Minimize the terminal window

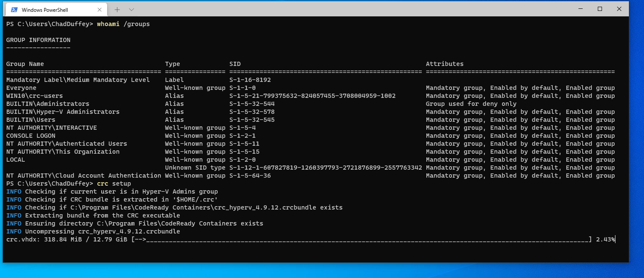(x=580, y=9)
